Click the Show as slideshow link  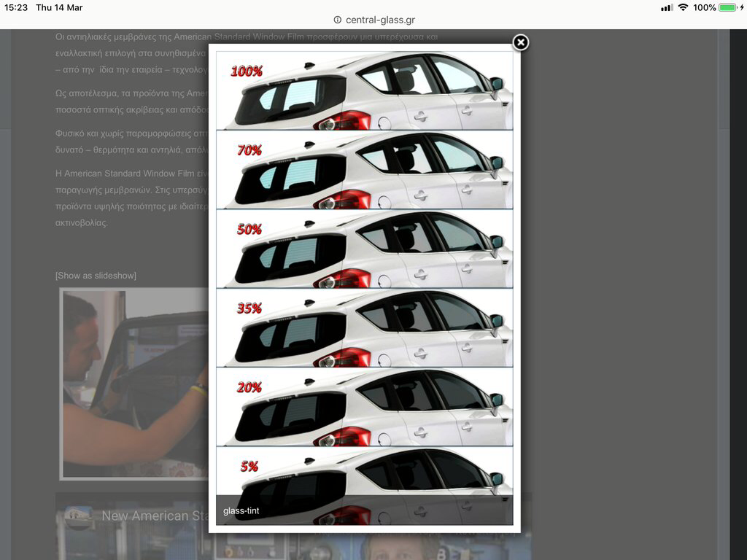point(96,276)
